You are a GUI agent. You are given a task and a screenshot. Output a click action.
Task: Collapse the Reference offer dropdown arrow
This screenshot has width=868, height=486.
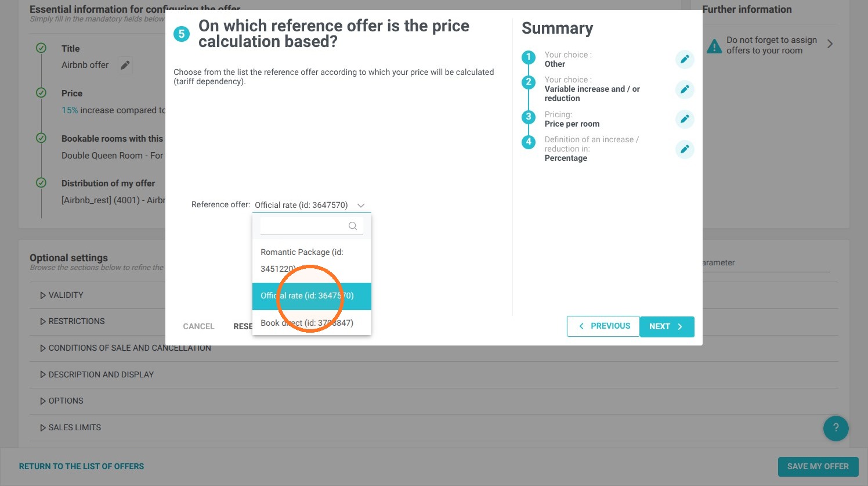361,205
